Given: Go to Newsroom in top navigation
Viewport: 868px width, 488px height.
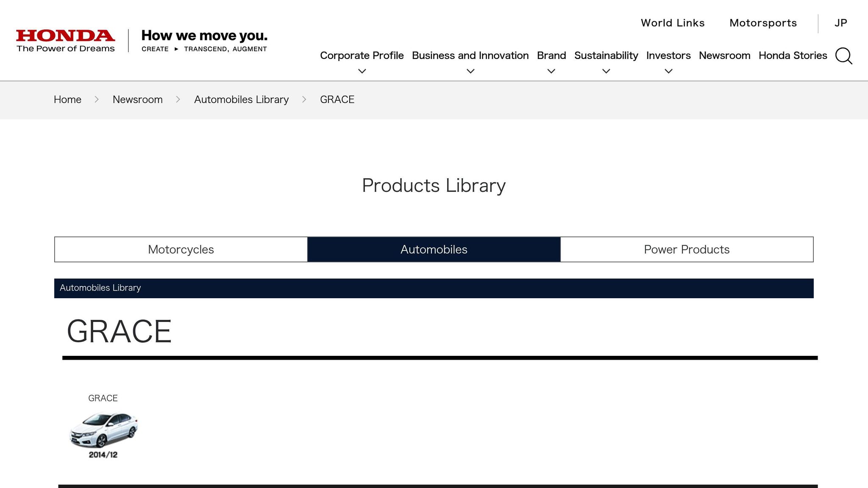Looking at the screenshot, I should pyautogui.click(x=725, y=55).
